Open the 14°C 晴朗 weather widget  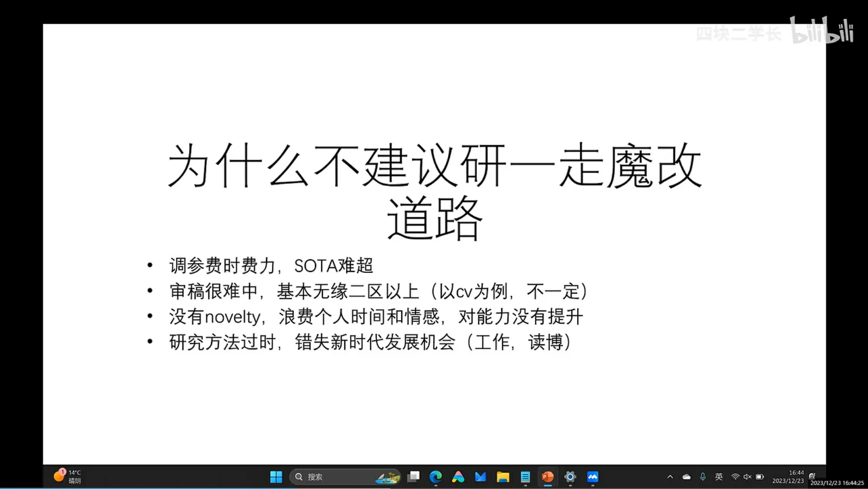tap(68, 477)
